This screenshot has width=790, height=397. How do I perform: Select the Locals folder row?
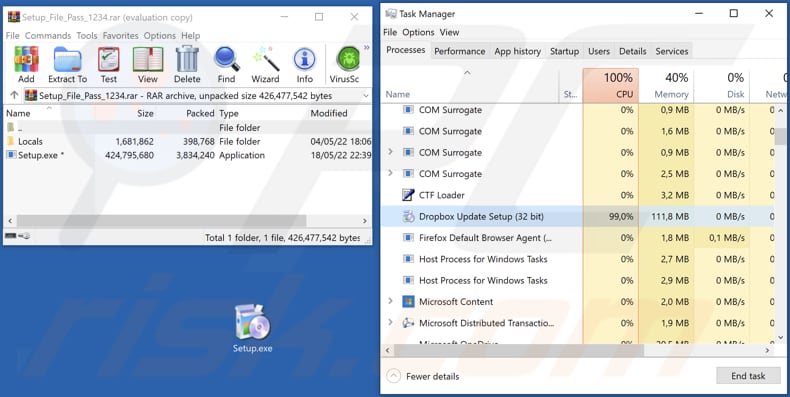click(x=187, y=142)
